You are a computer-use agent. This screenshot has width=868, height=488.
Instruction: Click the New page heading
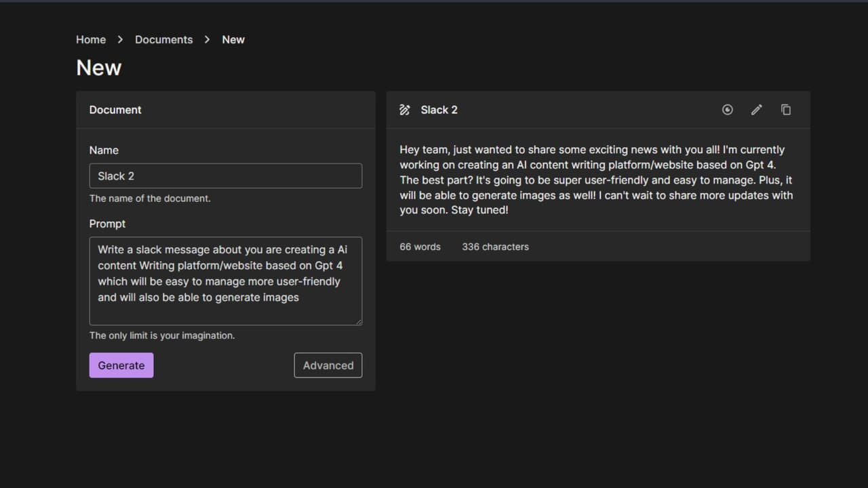coord(99,68)
